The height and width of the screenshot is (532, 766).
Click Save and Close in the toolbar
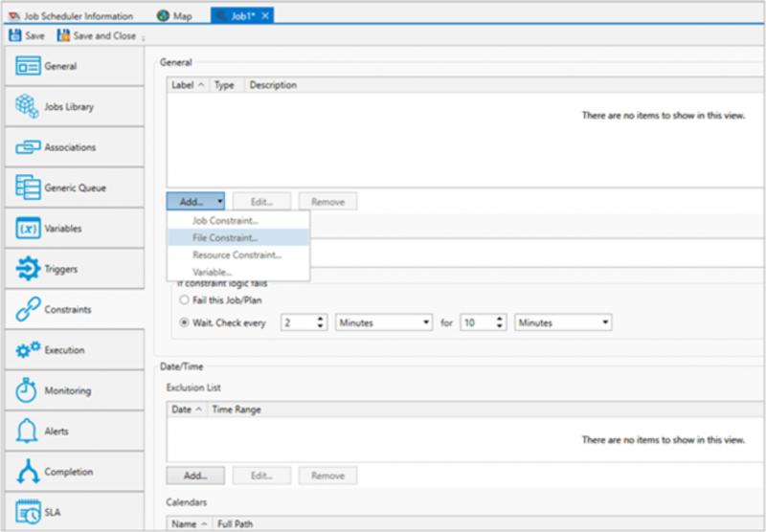[98, 36]
